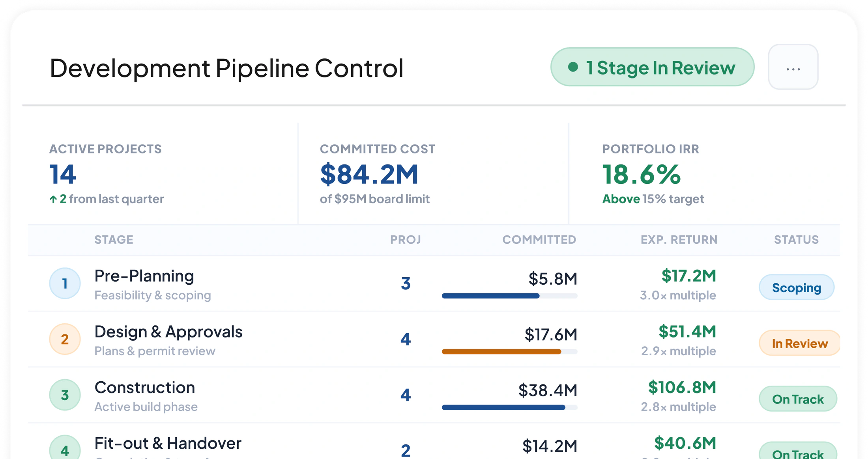
Task: Click the $17.6M committed amount
Action: 551,334
